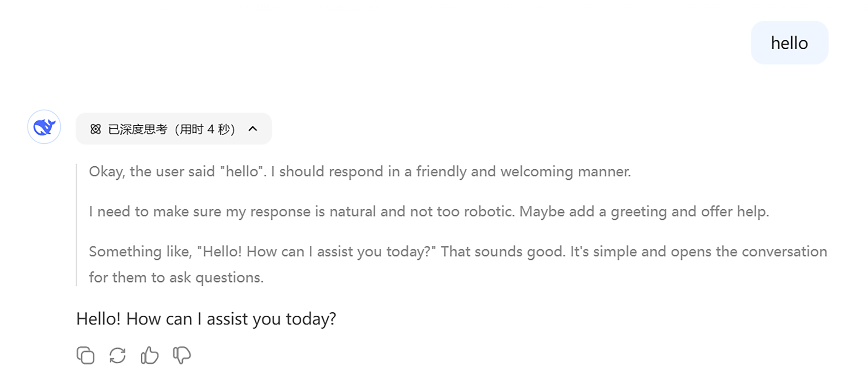Click the line for them to ask questions
This screenshot has height=384, width=868.
click(176, 278)
